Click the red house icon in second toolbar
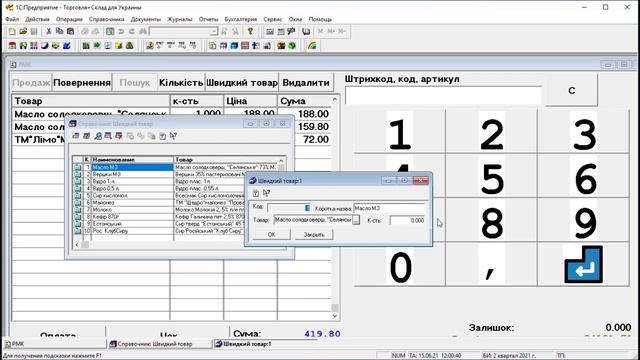640x360 pixels. [12, 46]
